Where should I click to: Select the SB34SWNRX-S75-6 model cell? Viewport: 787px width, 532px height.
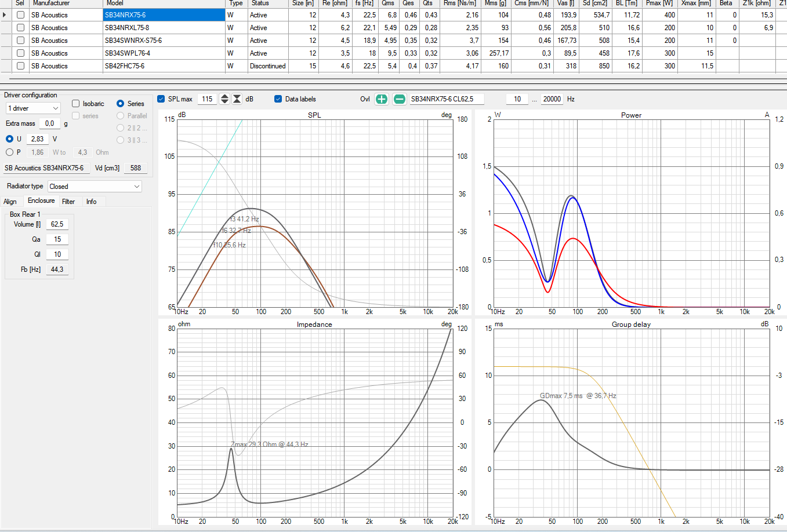click(164, 41)
